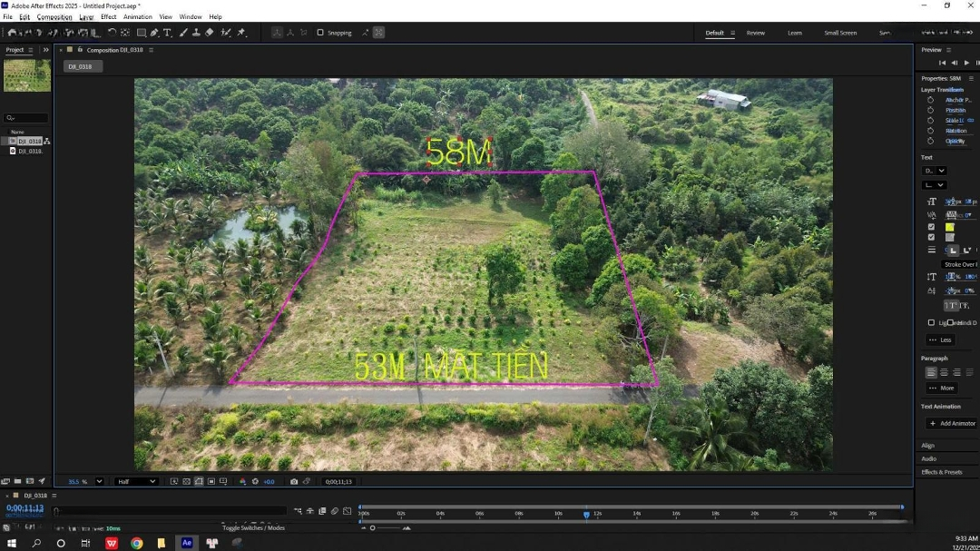
Task: Open the yellow text fill color swatch
Action: coord(949,227)
